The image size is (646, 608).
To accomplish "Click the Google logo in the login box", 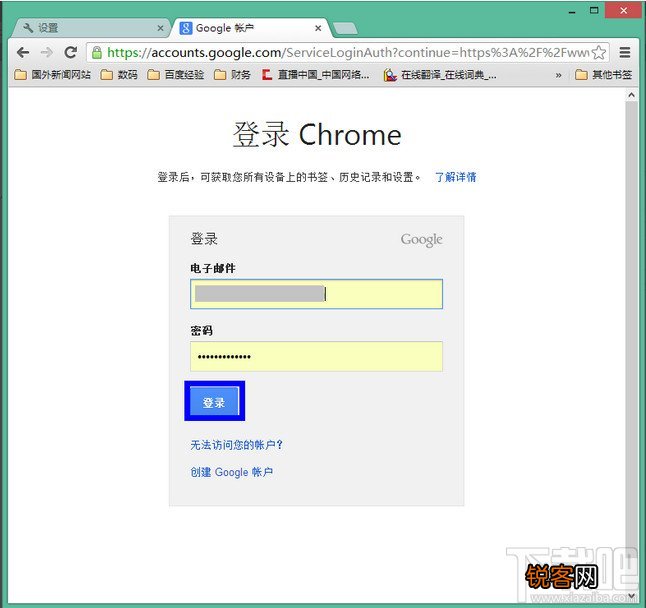I will tap(421, 240).
